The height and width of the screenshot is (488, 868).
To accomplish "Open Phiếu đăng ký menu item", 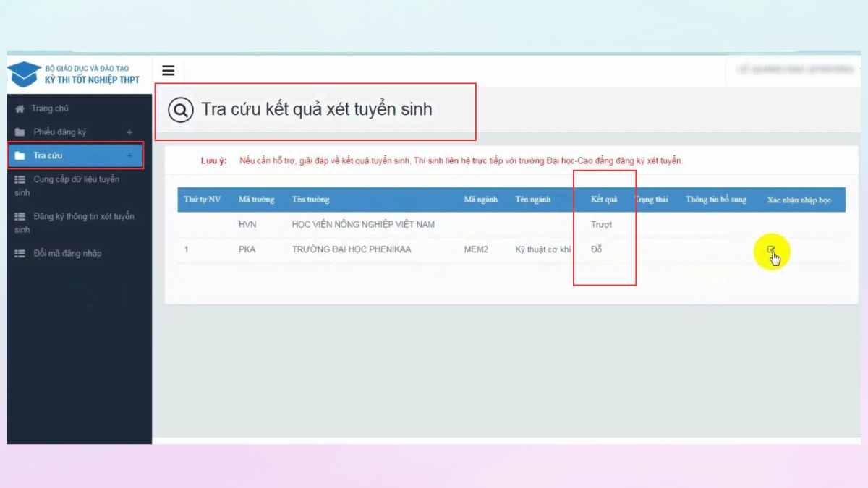I will 60,132.
